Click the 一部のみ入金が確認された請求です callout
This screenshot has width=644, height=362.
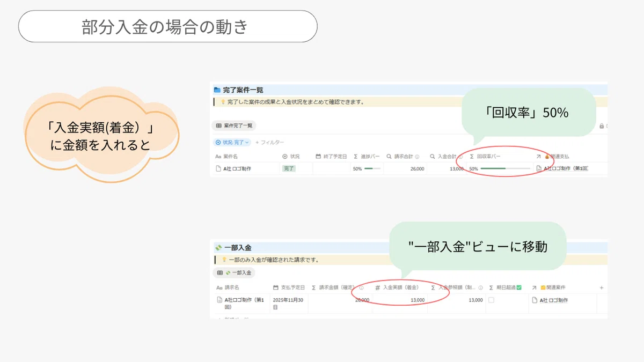pos(274,260)
